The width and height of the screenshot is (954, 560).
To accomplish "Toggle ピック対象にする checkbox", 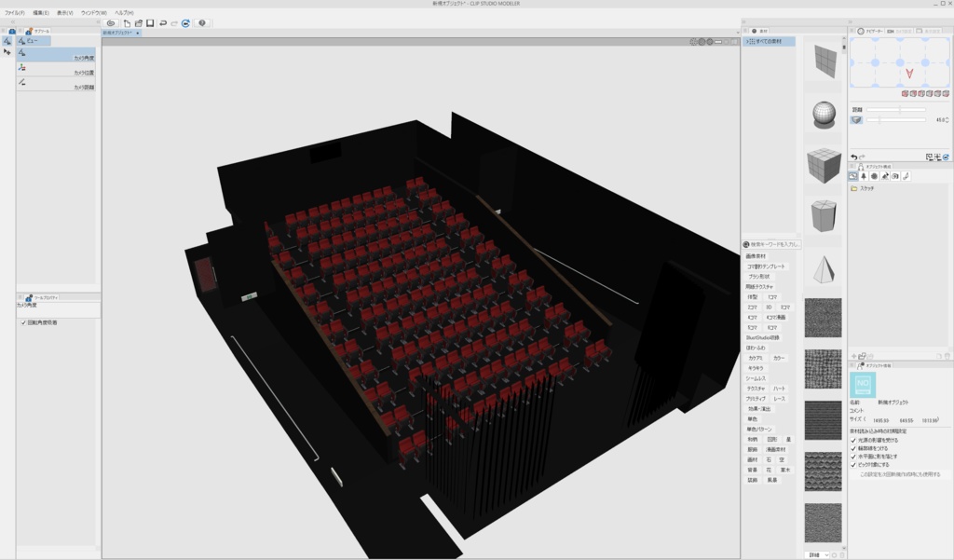I will click(853, 464).
